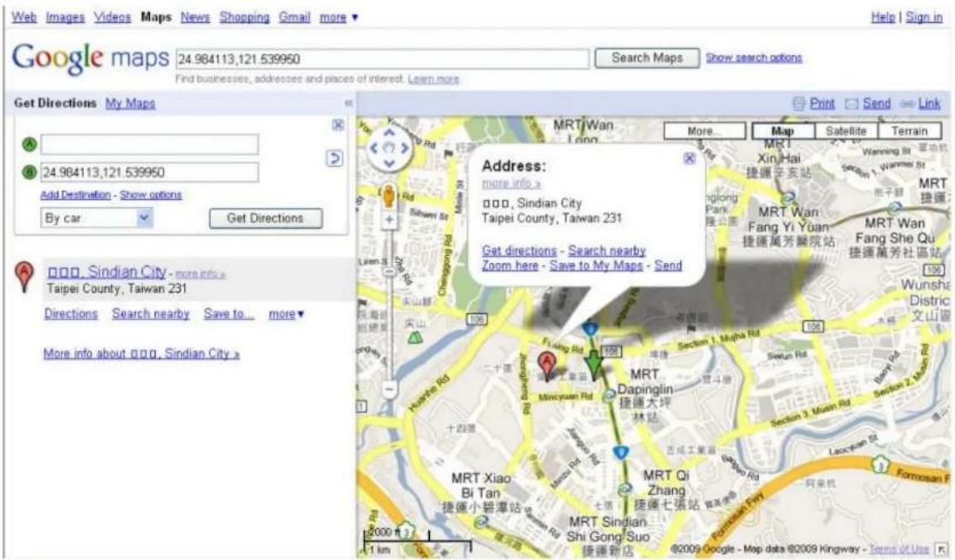The width and height of the screenshot is (955, 560).
Task: Click Show options link in directions form
Action: [x=151, y=194]
